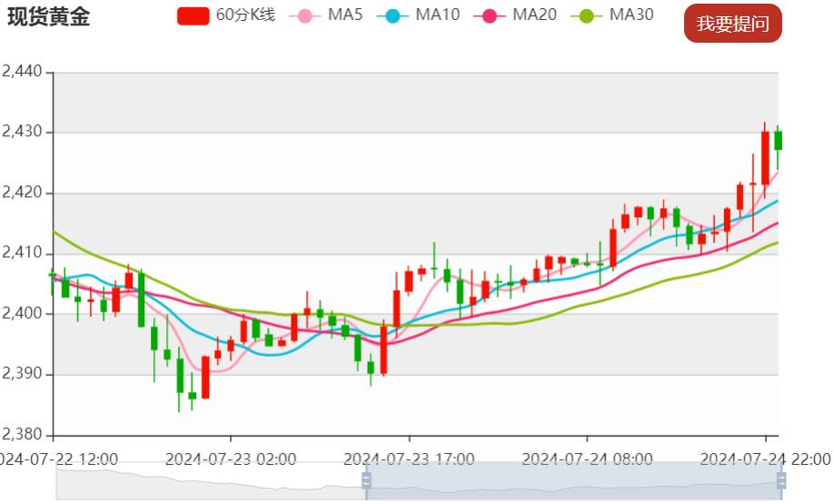Click the pink MA5 legend marker
Screen dimensions: 834x504
click(305, 16)
